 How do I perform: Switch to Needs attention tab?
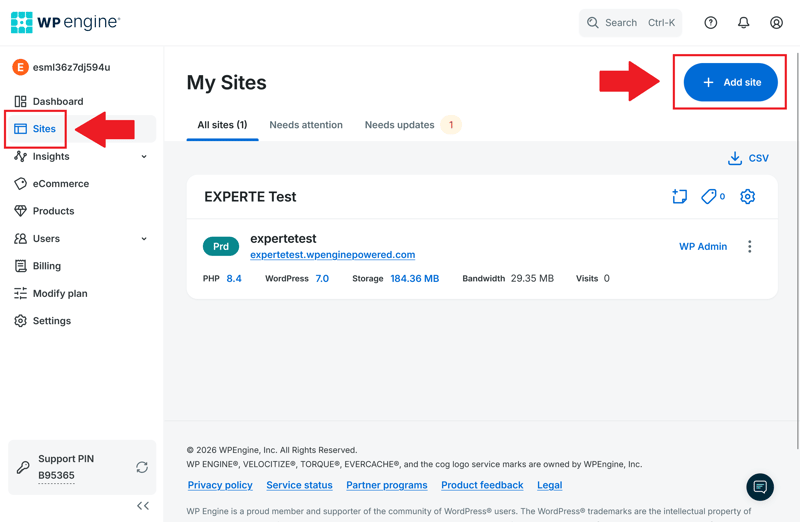(306, 125)
